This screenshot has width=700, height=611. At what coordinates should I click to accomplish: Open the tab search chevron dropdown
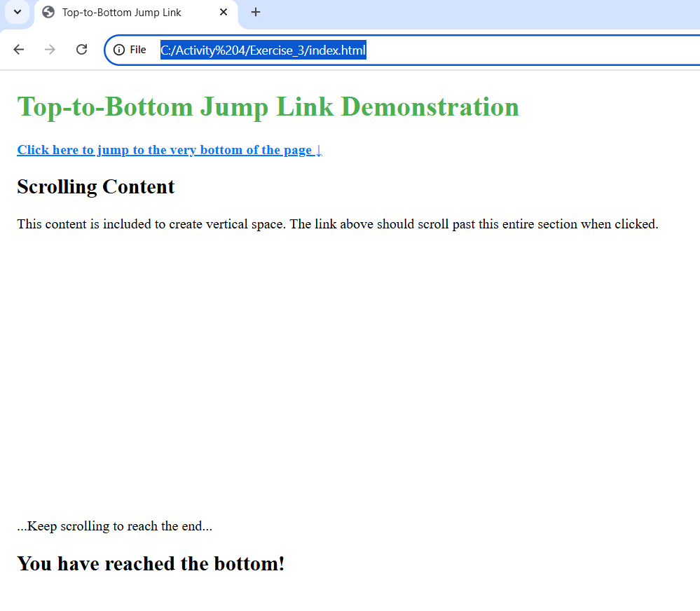(x=18, y=12)
